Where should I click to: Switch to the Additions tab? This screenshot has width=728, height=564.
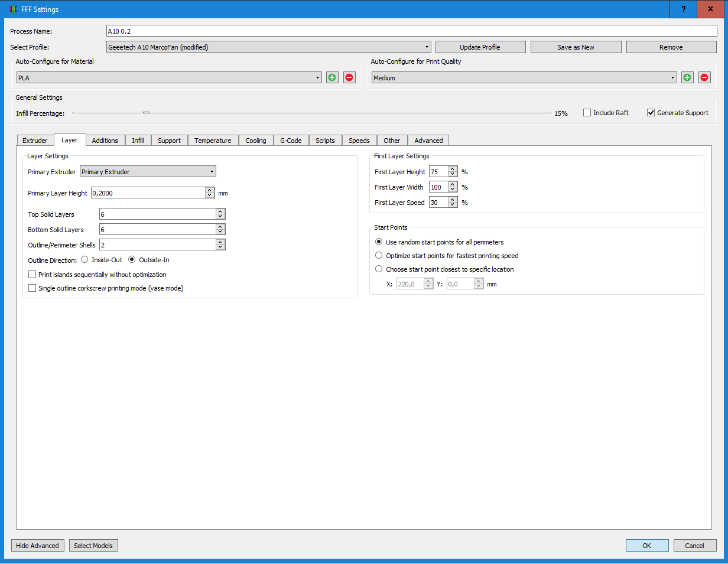(x=105, y=141)
